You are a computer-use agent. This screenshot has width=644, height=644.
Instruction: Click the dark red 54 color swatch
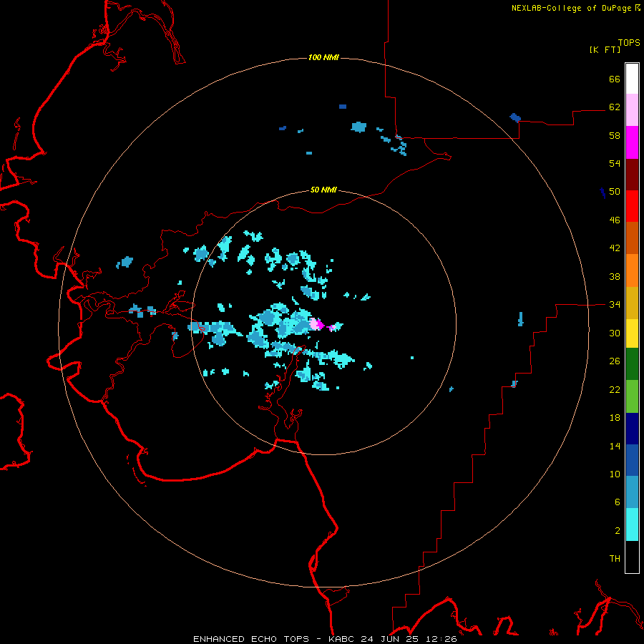click(632, 174)
